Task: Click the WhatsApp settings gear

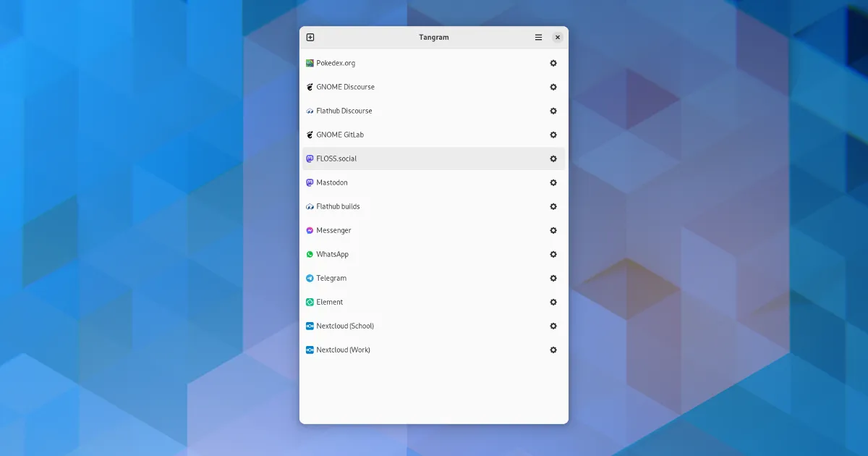Action: [x=553, y=254]
